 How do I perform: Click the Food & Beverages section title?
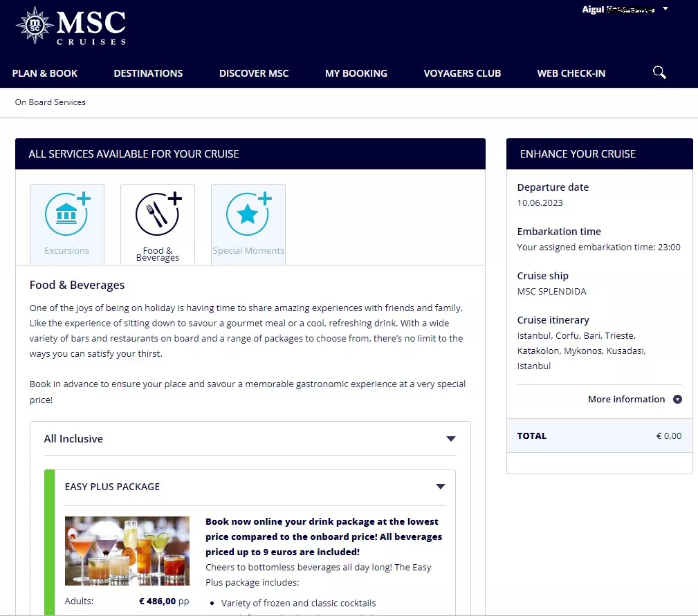point(77,285)
